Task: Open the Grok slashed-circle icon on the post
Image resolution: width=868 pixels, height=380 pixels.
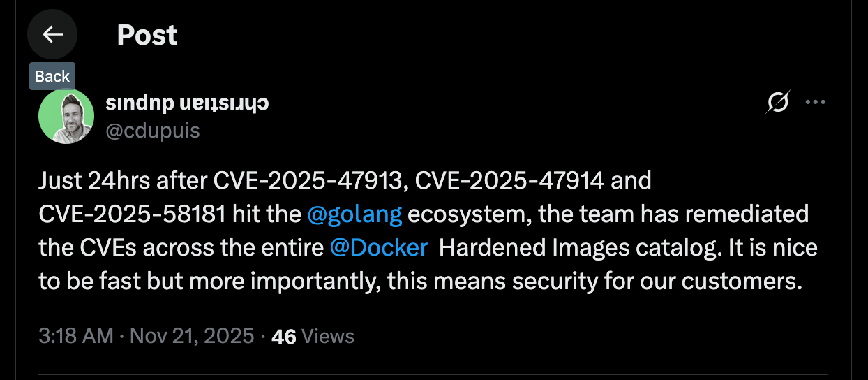Action: (778, 102)
